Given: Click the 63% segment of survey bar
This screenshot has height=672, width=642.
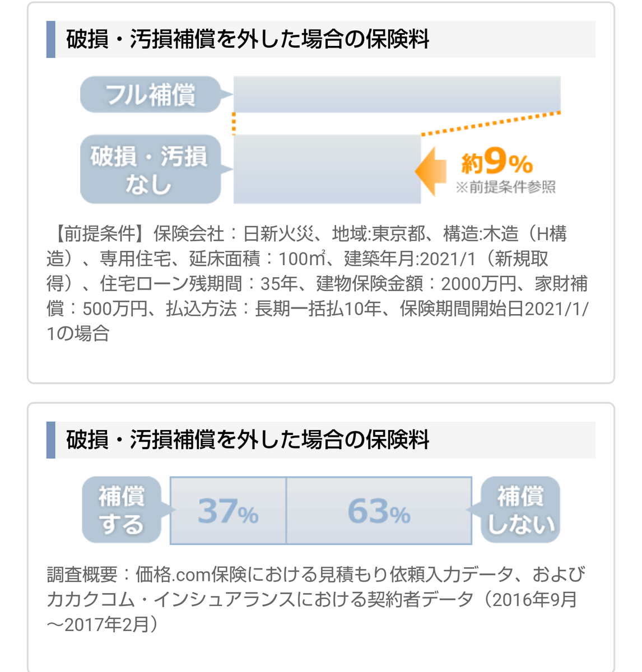Looking at the screenshot, I should (379, 510).
